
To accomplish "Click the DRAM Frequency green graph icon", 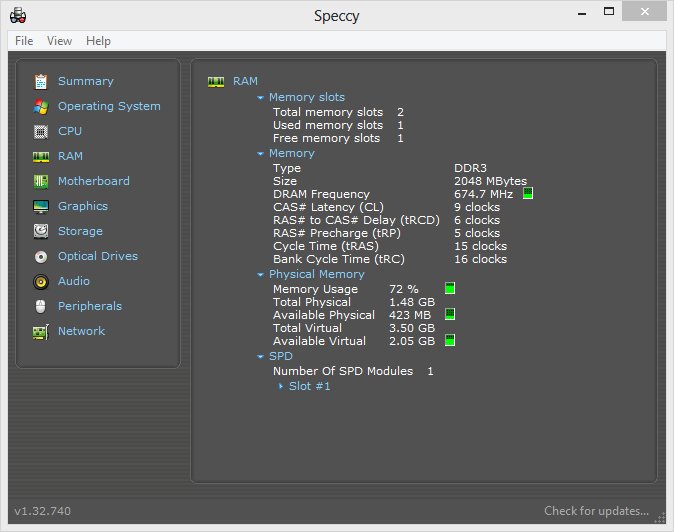I will (x=528, y=193).
